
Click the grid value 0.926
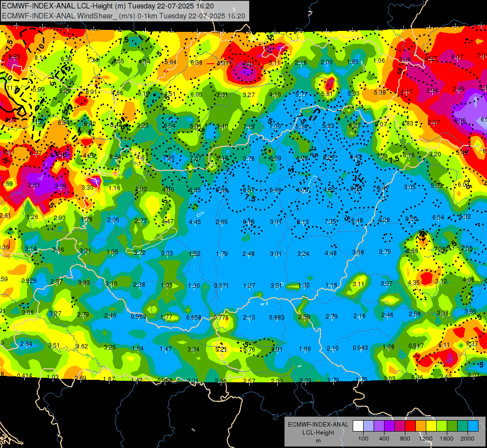pyautogui.click(x=29, y=281)
